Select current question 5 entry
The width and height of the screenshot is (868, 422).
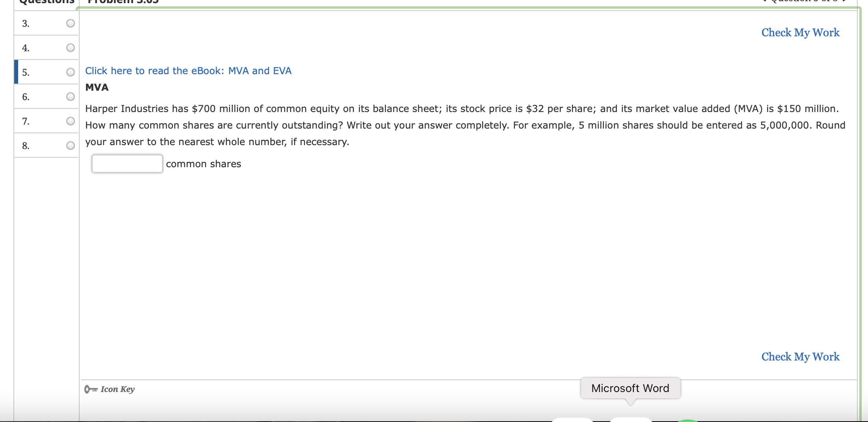[46, 72]
